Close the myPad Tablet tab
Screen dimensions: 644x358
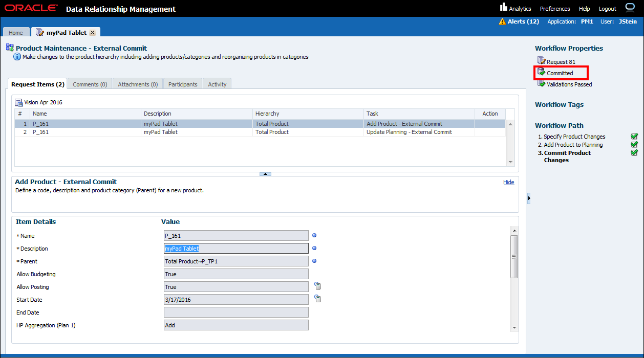(x=93, y=33)
